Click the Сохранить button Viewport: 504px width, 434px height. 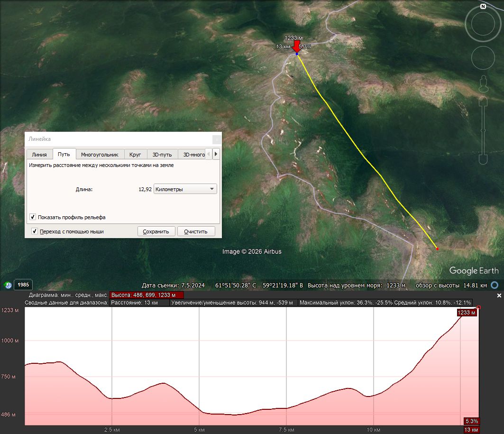156,231
